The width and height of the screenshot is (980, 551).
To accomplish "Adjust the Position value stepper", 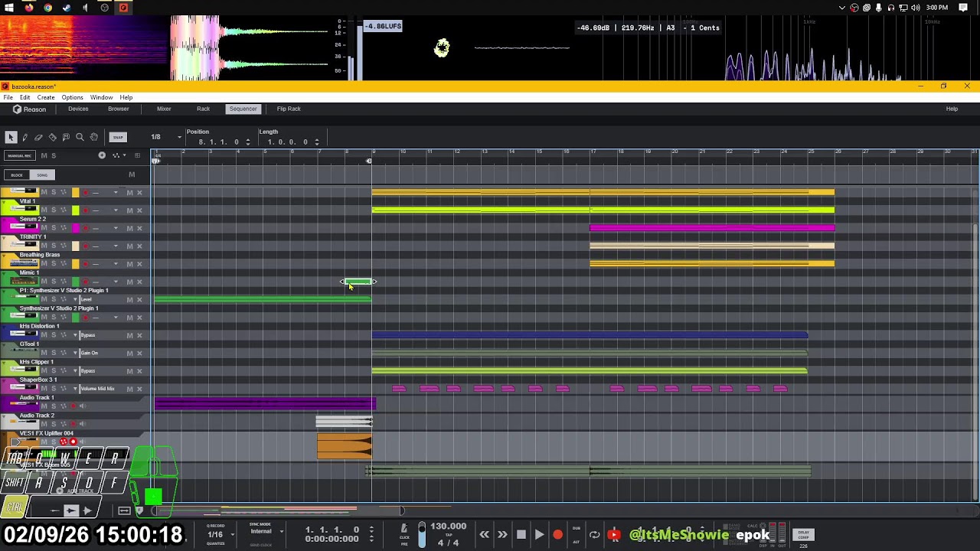I will (x=247, y=142).
